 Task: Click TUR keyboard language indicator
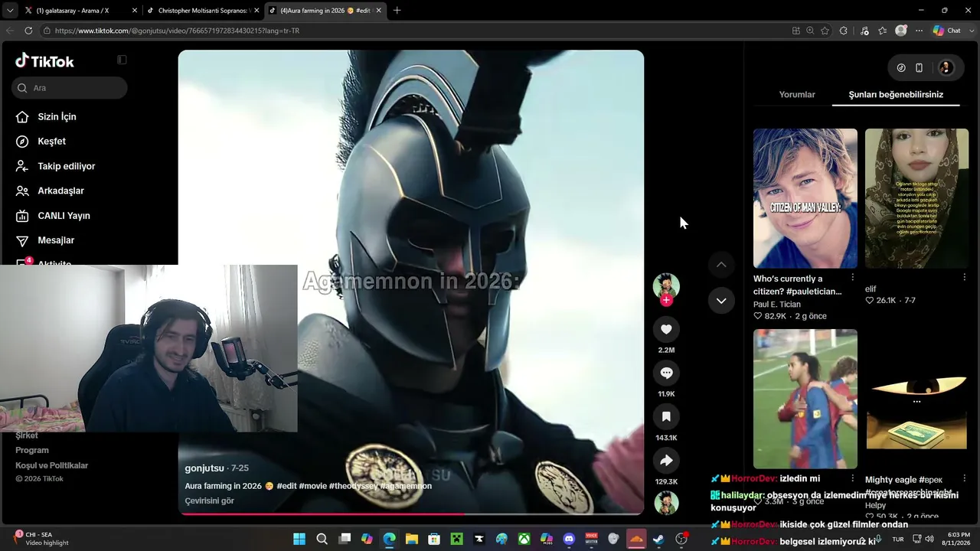coord(898,539)
